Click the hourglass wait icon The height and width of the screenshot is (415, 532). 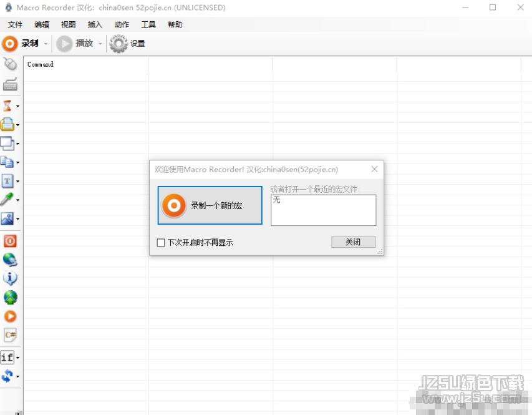coord(7,106)
